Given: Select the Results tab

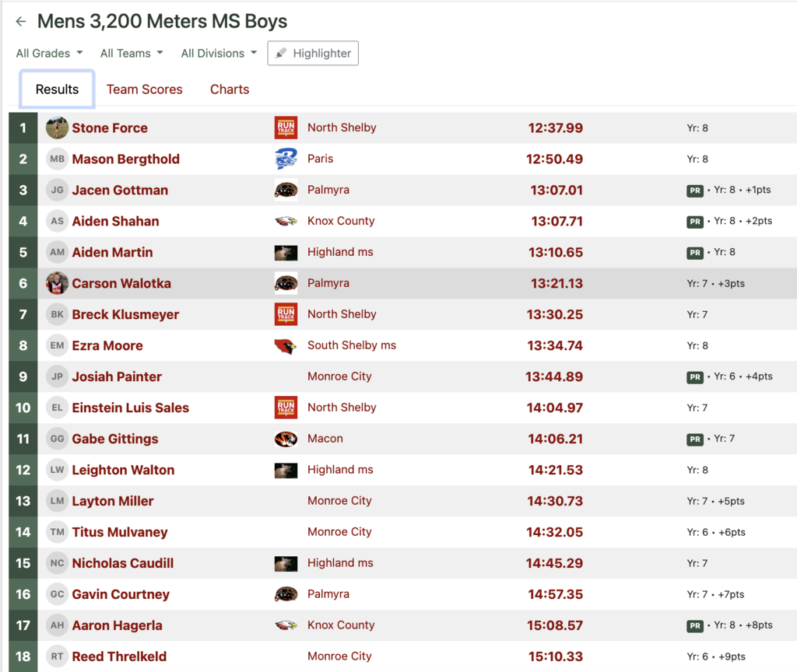Looking at the screenshot, I should tap(57, 89).
